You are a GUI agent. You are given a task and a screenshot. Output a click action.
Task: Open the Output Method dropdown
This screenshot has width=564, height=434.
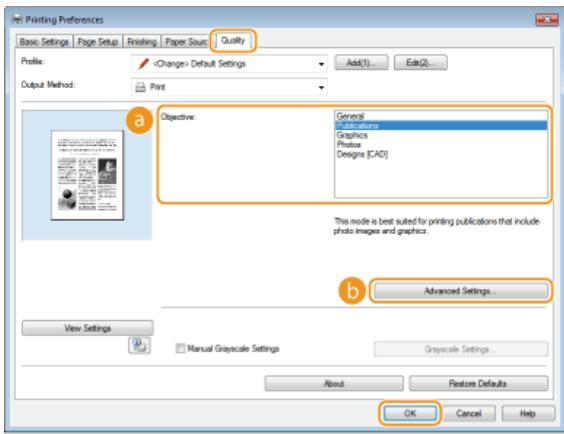coord(229,87)
